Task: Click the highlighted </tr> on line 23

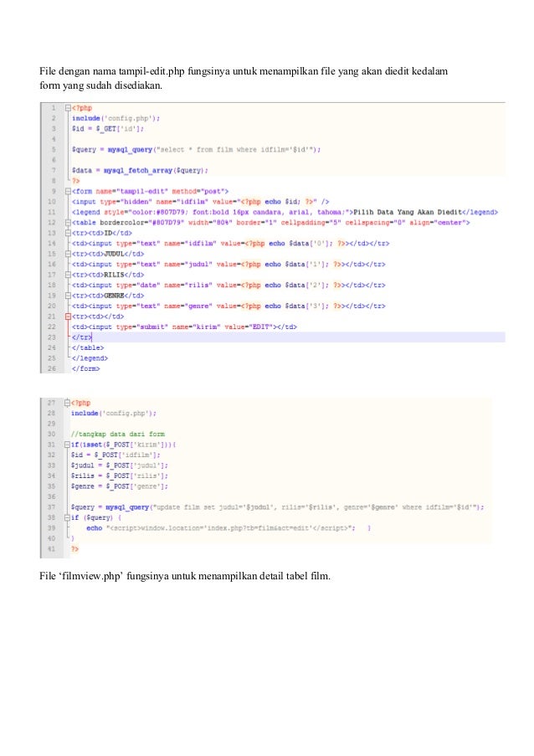Action: pyautogui.click(x=81, y=337)
